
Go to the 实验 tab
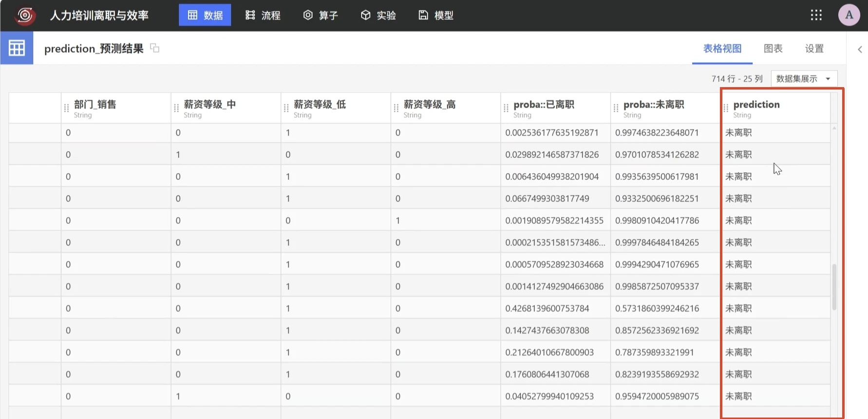point(378,15)
